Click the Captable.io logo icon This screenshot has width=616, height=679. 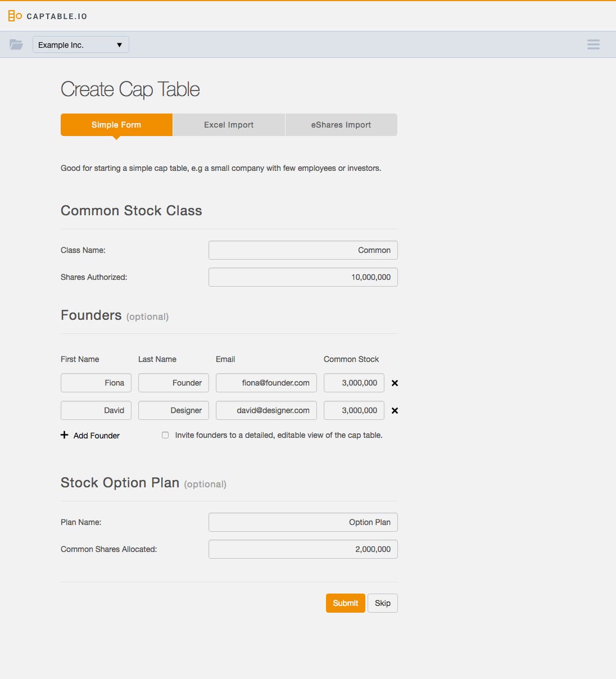point(15,16)
